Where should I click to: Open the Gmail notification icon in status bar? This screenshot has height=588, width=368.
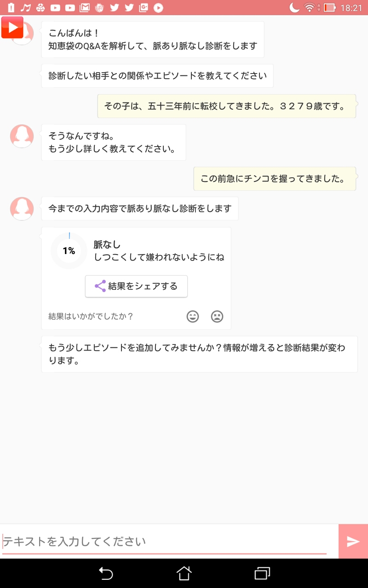point(84,7)
